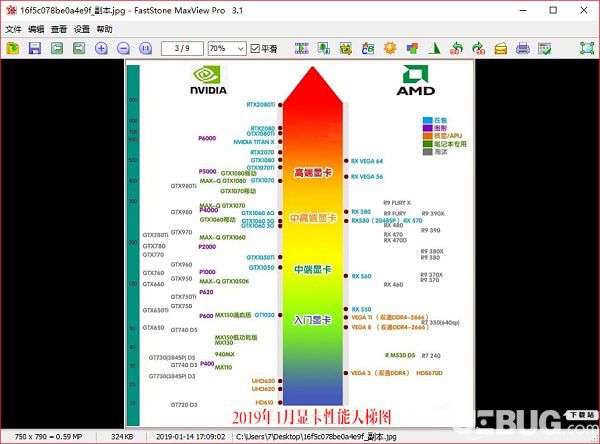
Task: Open the text and draw board icon
Action: pos(368,48)
